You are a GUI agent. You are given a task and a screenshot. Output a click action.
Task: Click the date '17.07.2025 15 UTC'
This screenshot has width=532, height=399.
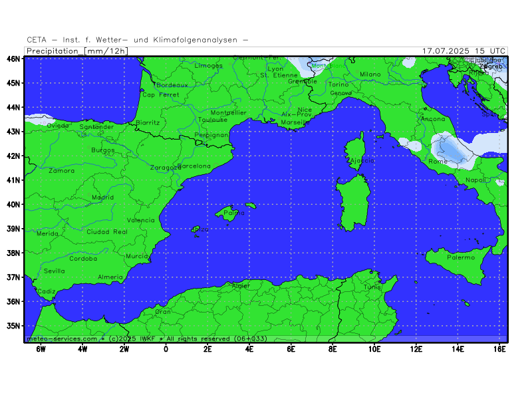464,51
